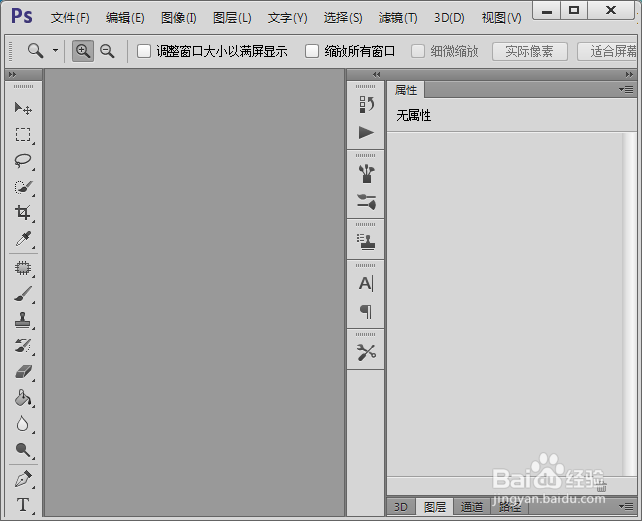
Task: Select the Lasso tool
Action: 23,161
